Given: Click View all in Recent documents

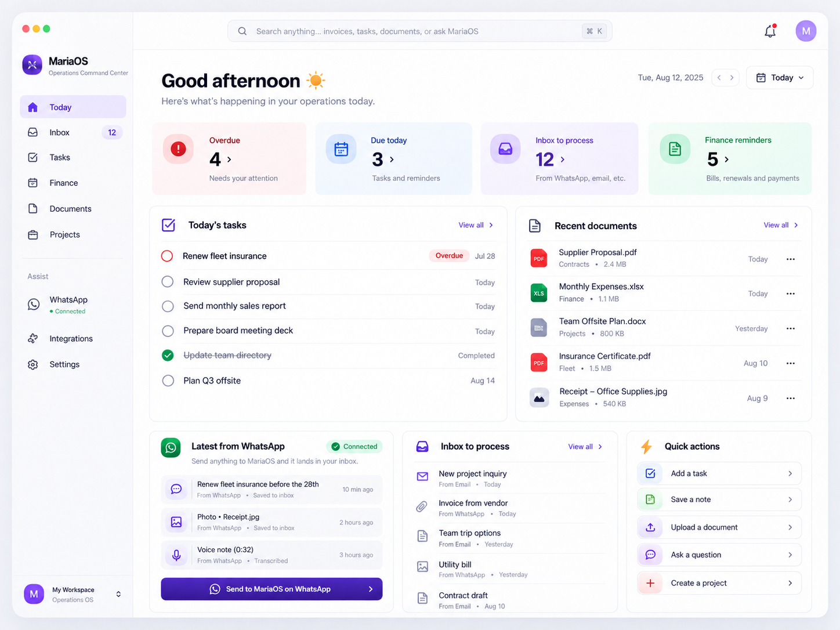Looking at the screenshot, I should 781,225.
